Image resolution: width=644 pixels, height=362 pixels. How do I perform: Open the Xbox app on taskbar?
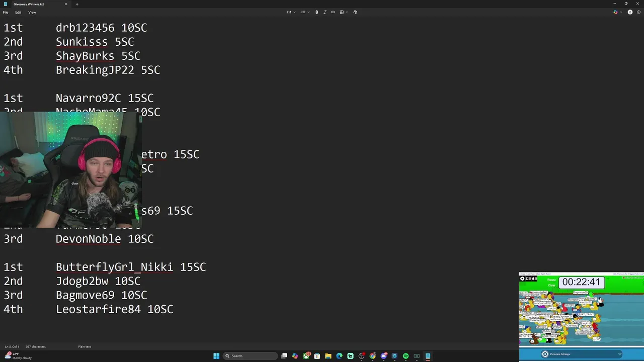(306, 356)
